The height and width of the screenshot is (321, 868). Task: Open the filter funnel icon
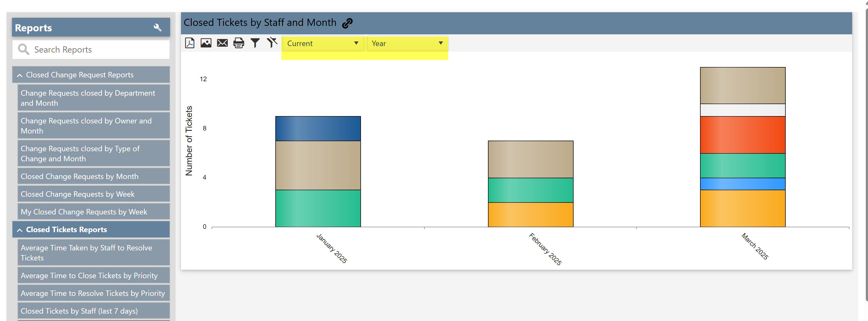pos(255,43)
